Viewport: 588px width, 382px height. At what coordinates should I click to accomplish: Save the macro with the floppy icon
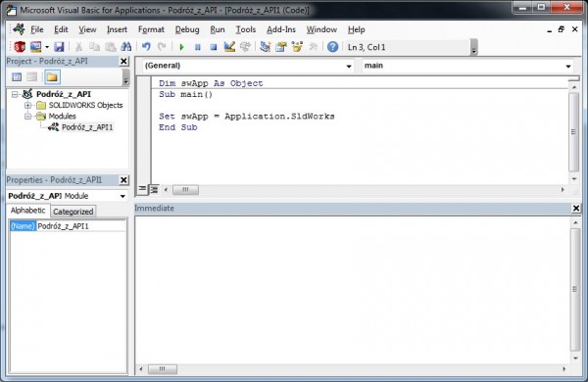[x=59, y=47]
